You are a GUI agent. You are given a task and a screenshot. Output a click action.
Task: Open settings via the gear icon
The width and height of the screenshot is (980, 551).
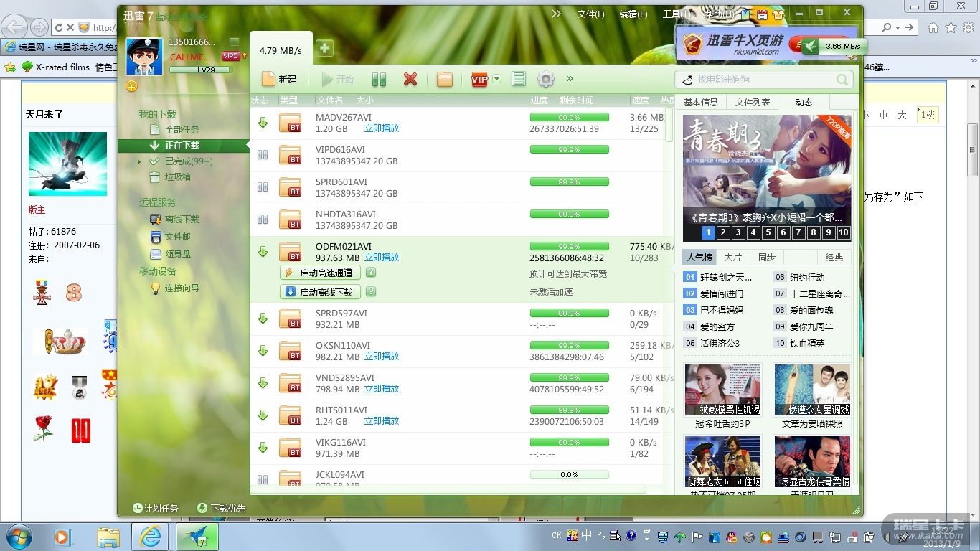pos(546,79)
